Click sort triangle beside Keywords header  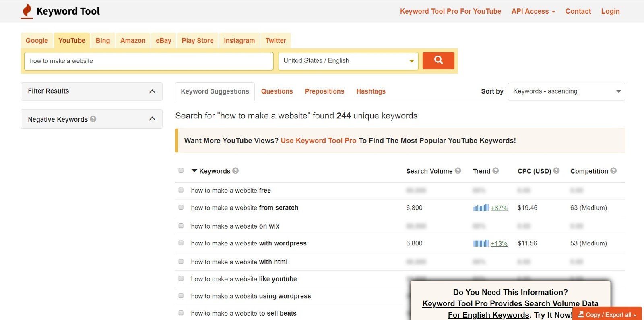tap(194, 171)
